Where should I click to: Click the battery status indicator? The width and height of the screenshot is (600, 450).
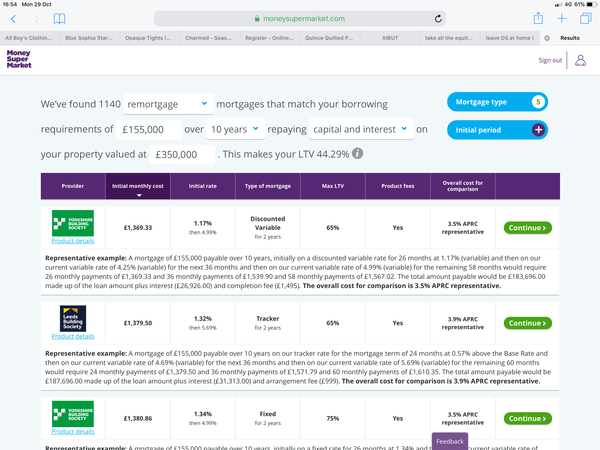(x=591, y=5)
